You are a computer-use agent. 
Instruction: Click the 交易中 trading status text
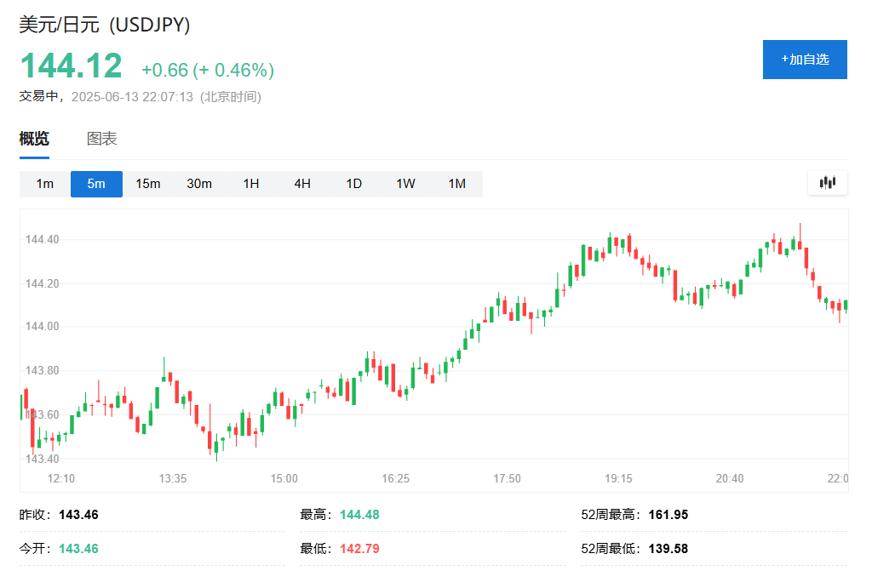pyautogui.click(x=38, y=97)
